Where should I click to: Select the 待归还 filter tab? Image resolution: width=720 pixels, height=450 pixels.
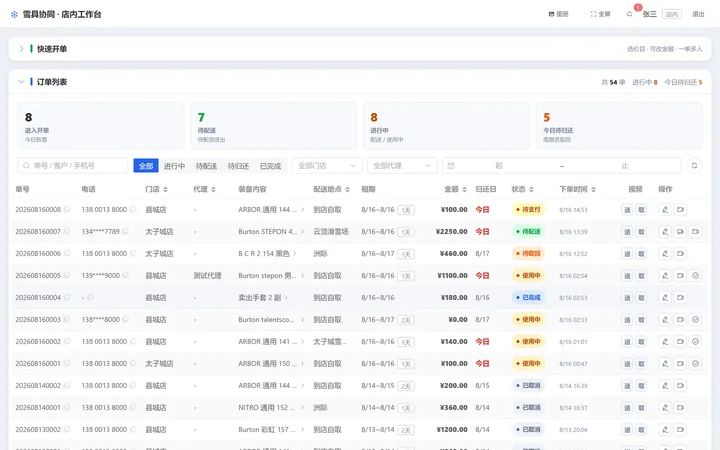238,166
